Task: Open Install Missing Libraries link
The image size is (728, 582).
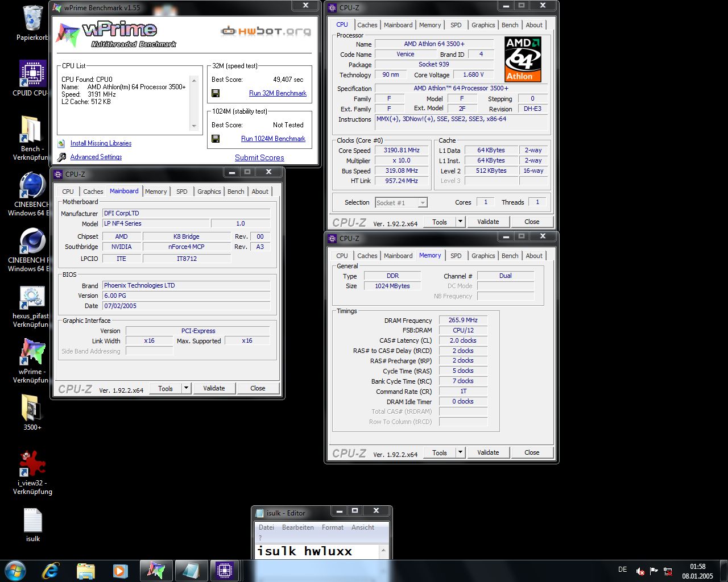Action: [101, 143]
